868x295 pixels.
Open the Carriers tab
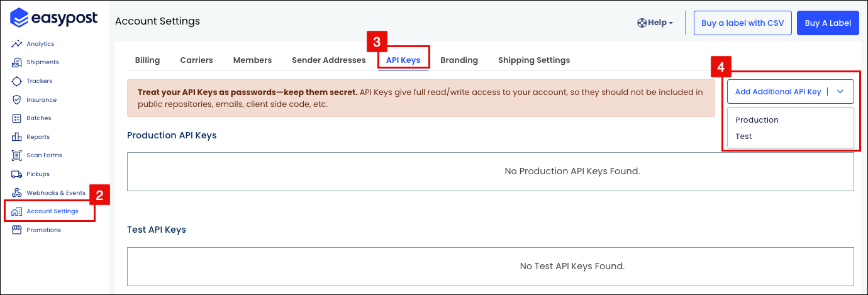point(196,60)
